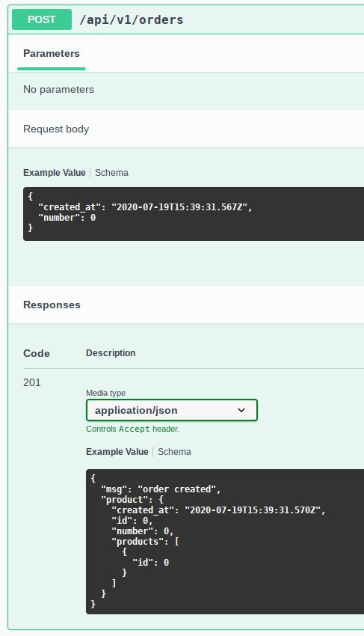Click the media type dropdown chevron arrow

241,410
